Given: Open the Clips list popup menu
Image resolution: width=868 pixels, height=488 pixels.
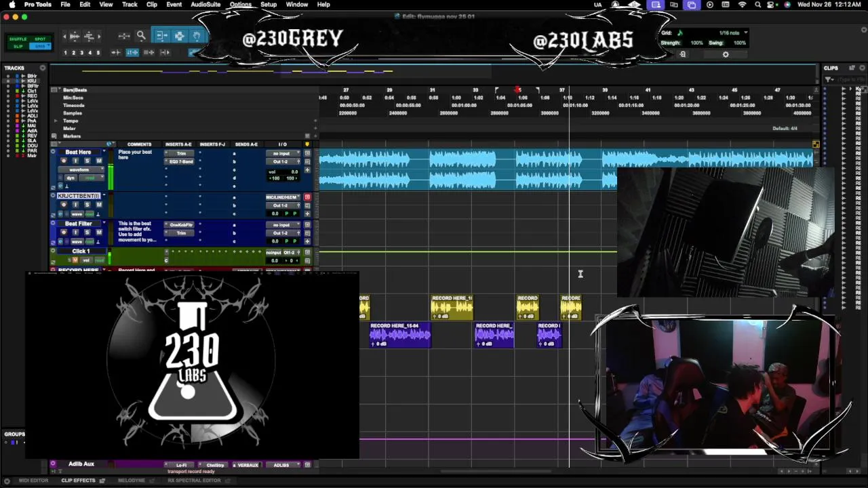Looking at the screenshot, I should click(862, 68).
